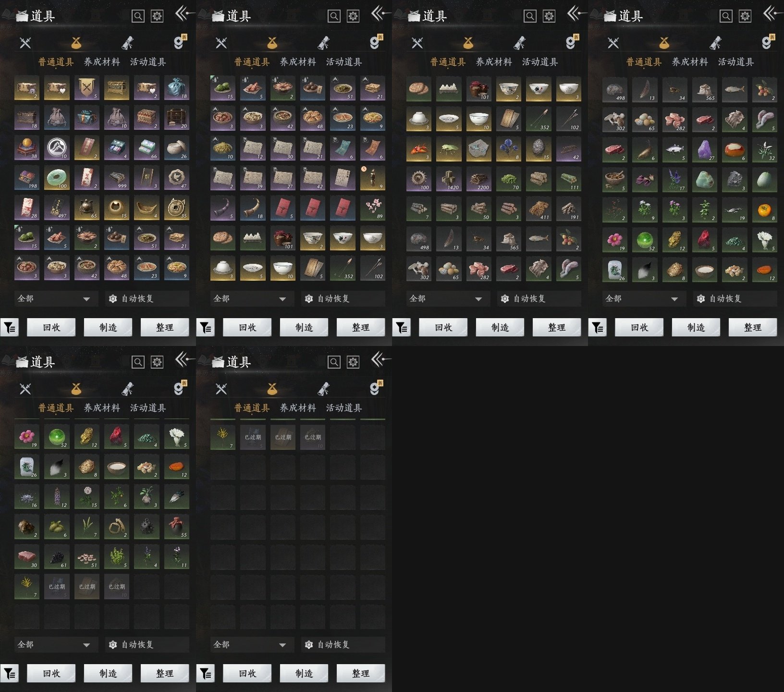Select the white mountain emblem token with count 10

tap(57, 148)
